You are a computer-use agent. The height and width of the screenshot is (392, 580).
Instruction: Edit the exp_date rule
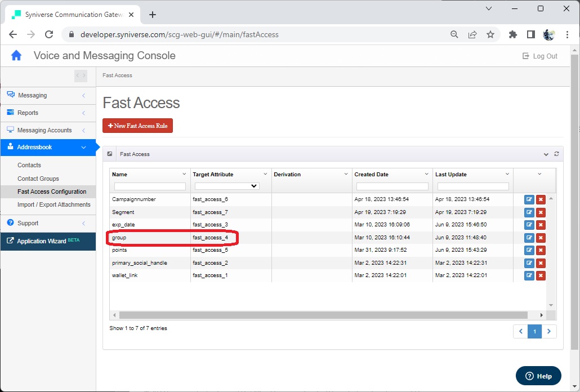[529, 225]
